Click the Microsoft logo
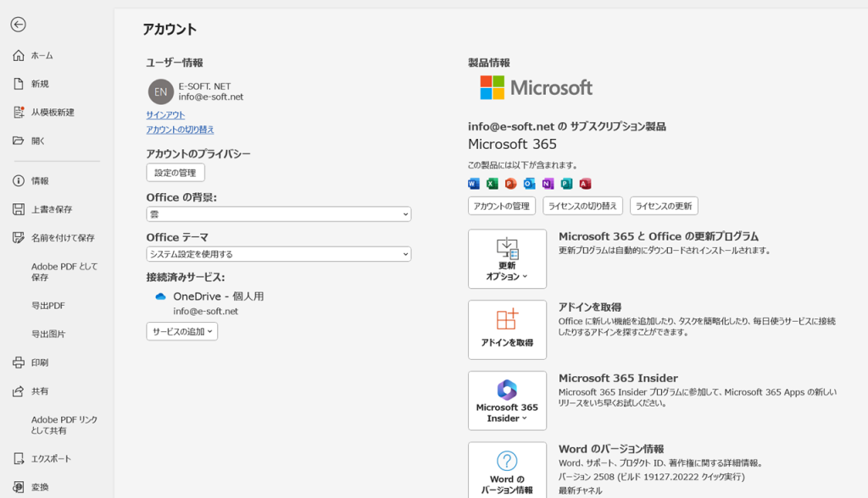 click(x=536, y=87)
